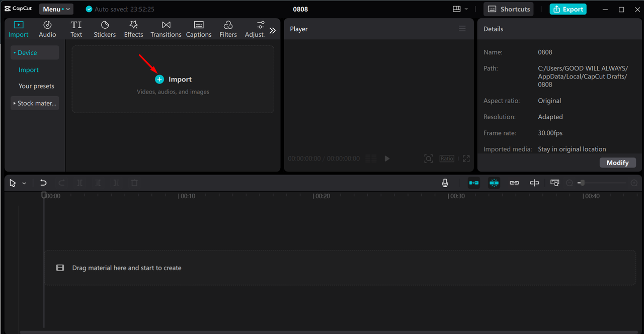Click the full-view scan icon in Player
This screenshot has height=334, width=644.
428,158
